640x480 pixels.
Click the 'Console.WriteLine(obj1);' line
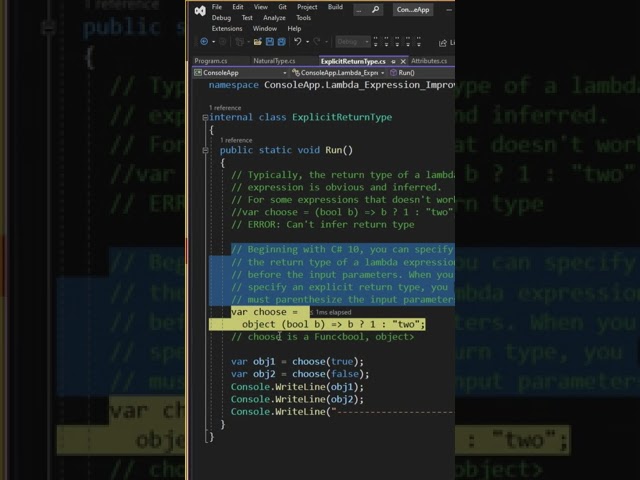(x=297, y=387)
